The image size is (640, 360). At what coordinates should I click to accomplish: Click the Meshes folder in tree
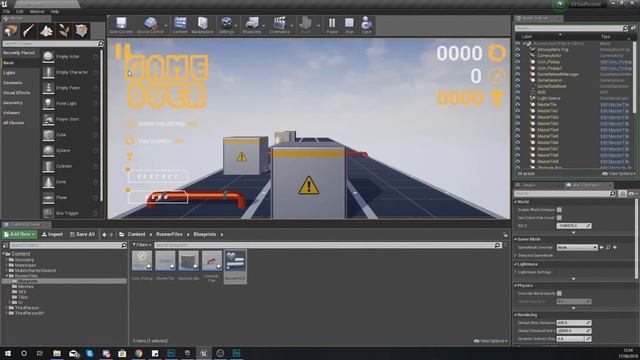[x=26, y=287]
